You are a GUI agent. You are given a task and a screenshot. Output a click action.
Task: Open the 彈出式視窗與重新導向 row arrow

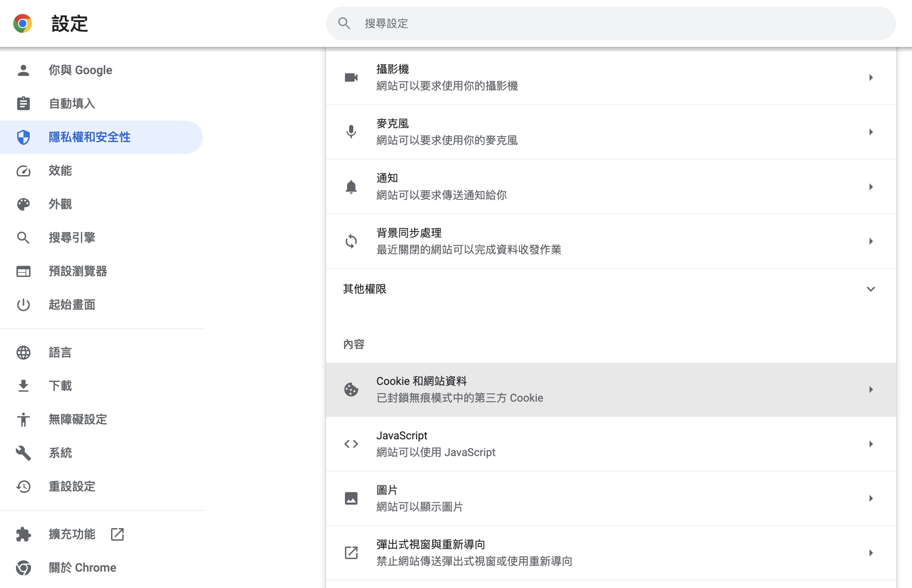click(871, 553)
